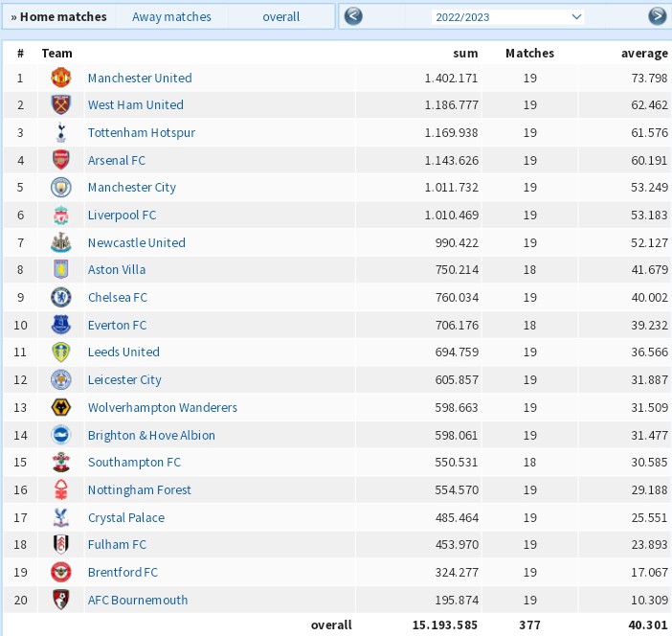Click the average value 17.067
672x636 pixels.
pyautogui.click(x=649, y=573)
